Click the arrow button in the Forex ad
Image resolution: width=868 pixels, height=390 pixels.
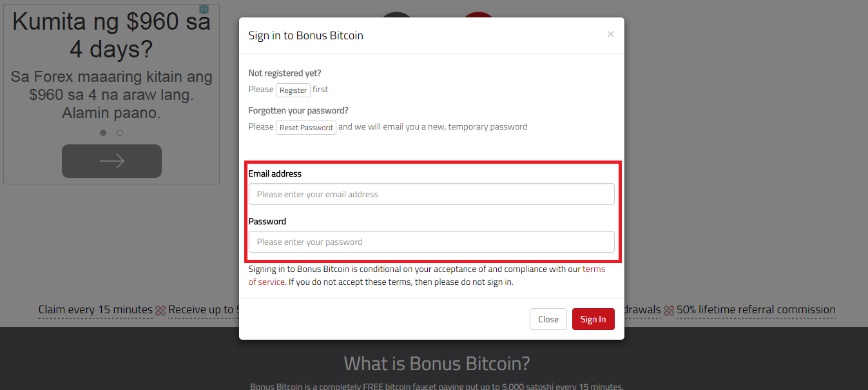pos(111,161)
